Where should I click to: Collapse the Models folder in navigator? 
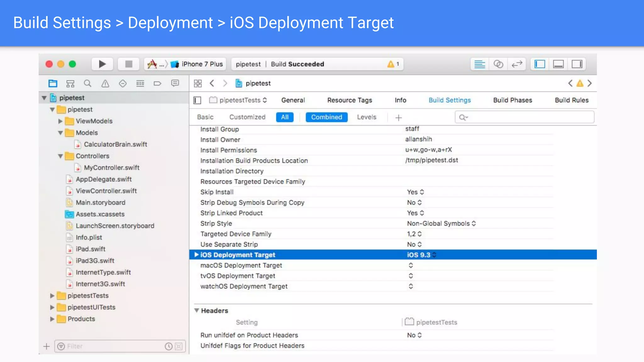click(x=60, y=133)
